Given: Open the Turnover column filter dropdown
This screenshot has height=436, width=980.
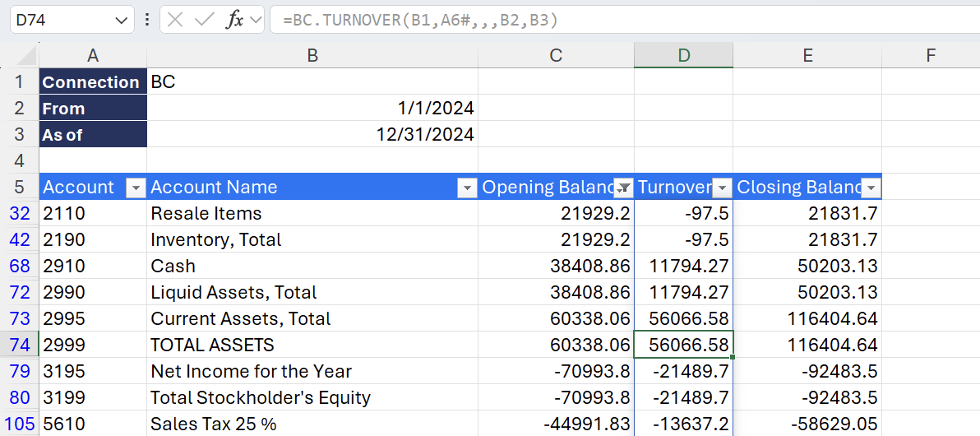Looking at the screenshot, I should 722,188.
